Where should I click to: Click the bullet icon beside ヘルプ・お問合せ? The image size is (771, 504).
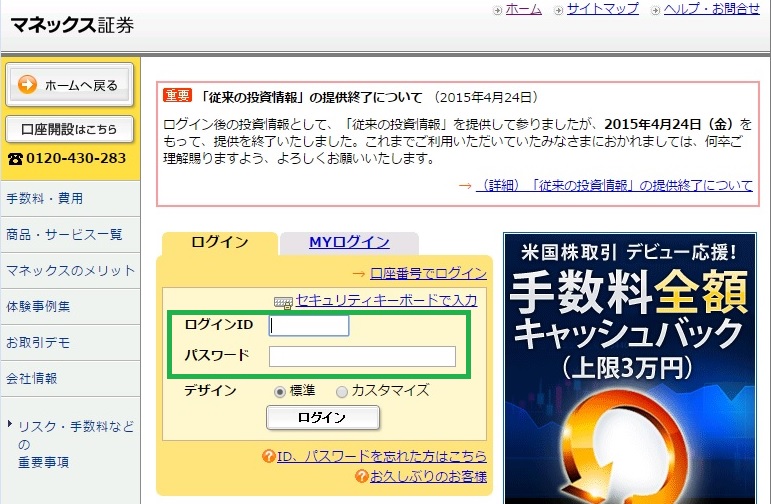[x=655, y=10]
